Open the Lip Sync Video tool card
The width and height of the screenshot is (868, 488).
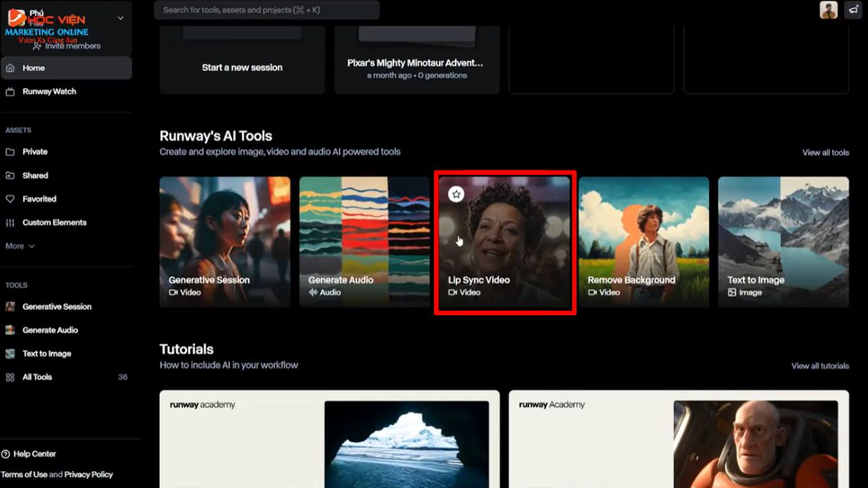504,242
